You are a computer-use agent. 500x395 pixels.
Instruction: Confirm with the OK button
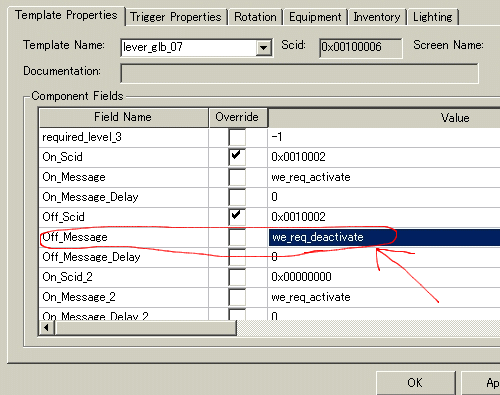[x=415, y=383]
